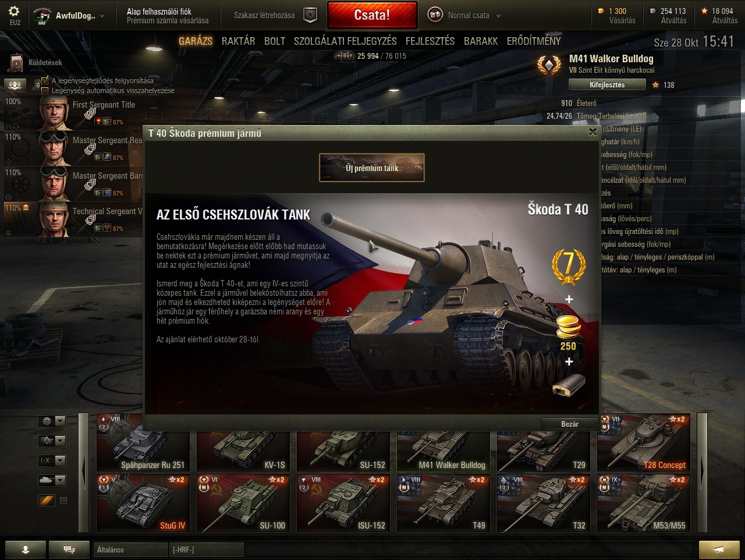The width and height of the screenshot is (745, 560).
Task: Toggle the checkbox beside the ammo filter
Action: (x=63, y=501)
